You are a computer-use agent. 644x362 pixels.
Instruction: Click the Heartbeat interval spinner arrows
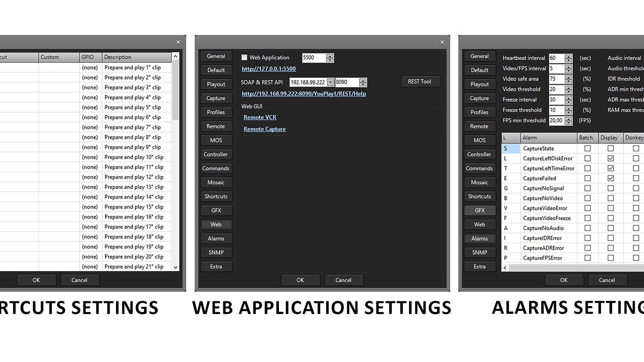tap(568, 58)
